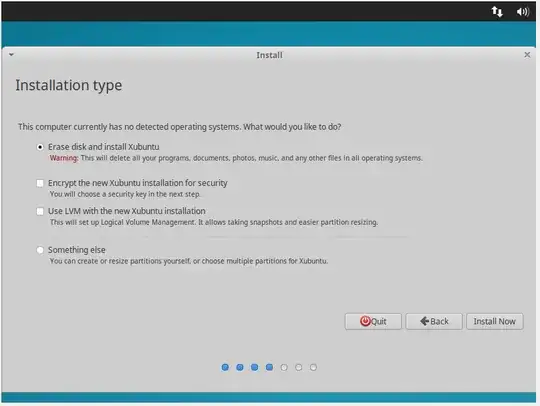This screenshot has height=406, width=540.
Task: Go Back to previous step
Action: pos(434,321)
